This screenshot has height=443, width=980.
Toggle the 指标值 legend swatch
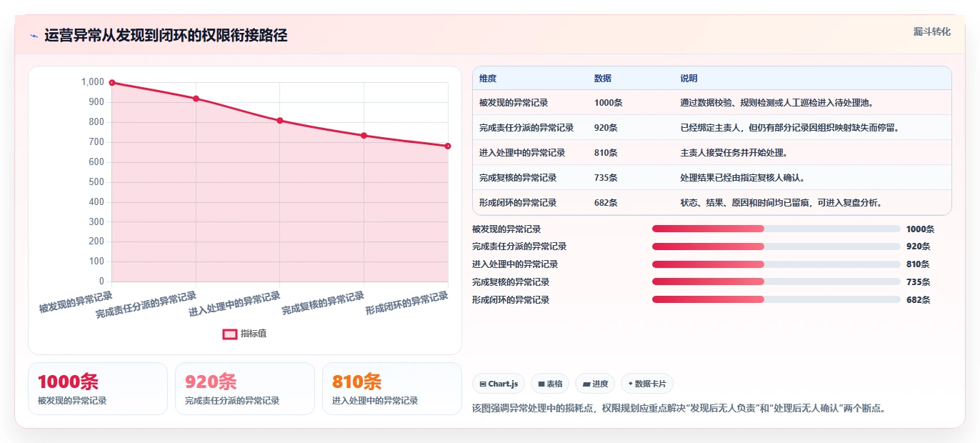(230, 334)
